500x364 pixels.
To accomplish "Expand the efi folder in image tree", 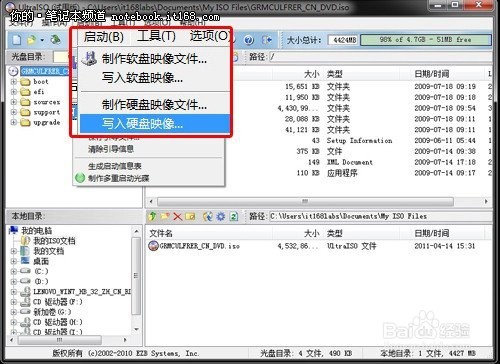I will 13,92.
